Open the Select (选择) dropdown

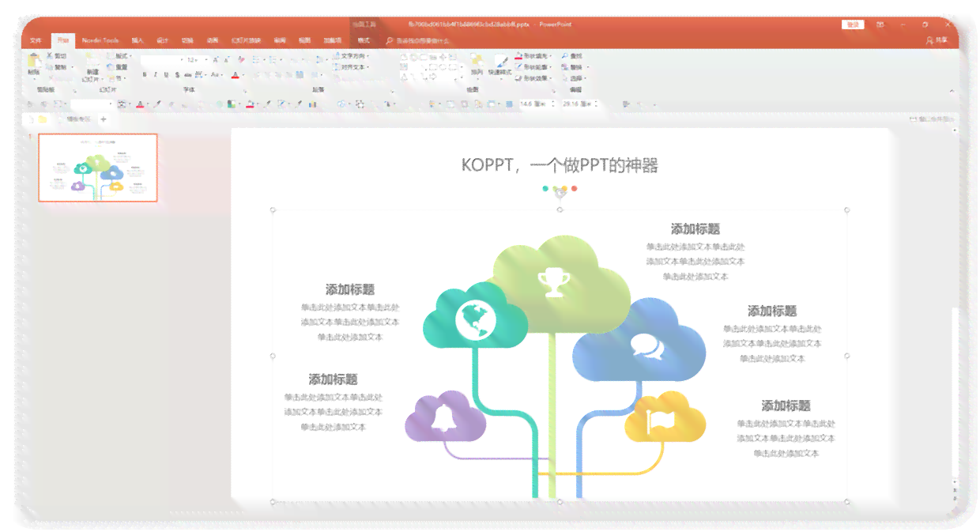pos(575,78)
